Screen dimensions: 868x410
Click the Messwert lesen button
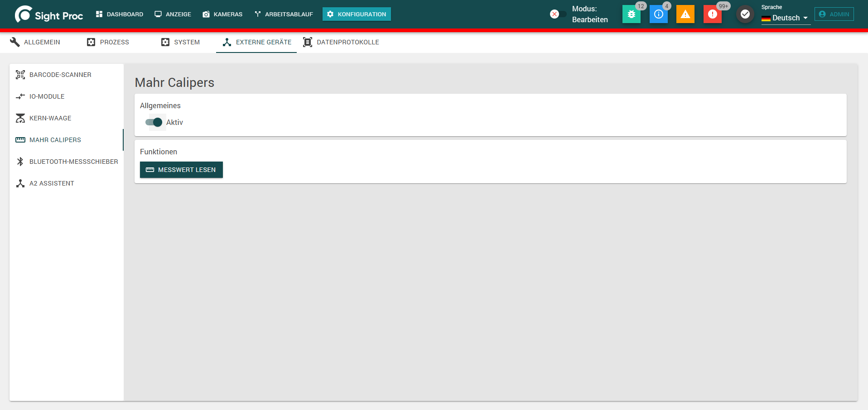(181, 170)
